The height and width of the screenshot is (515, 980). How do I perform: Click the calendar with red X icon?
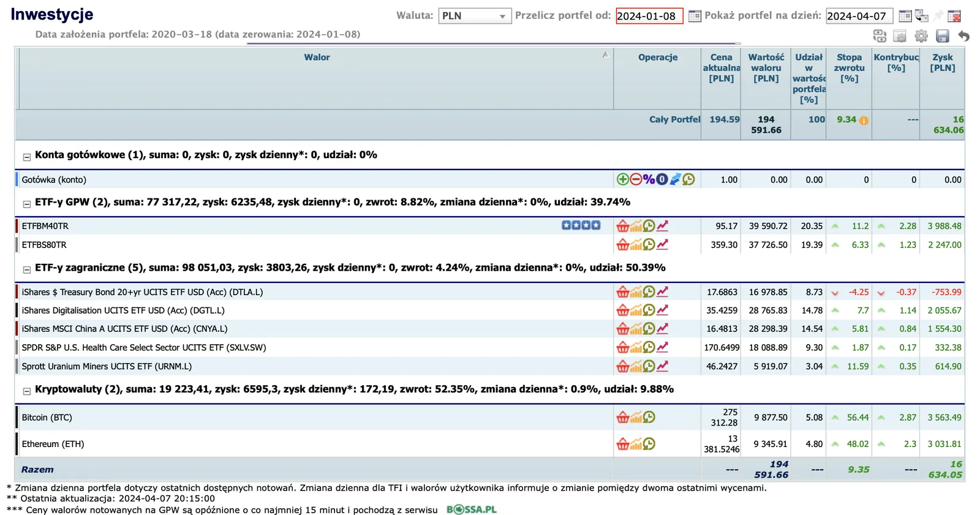pos(954,16)
